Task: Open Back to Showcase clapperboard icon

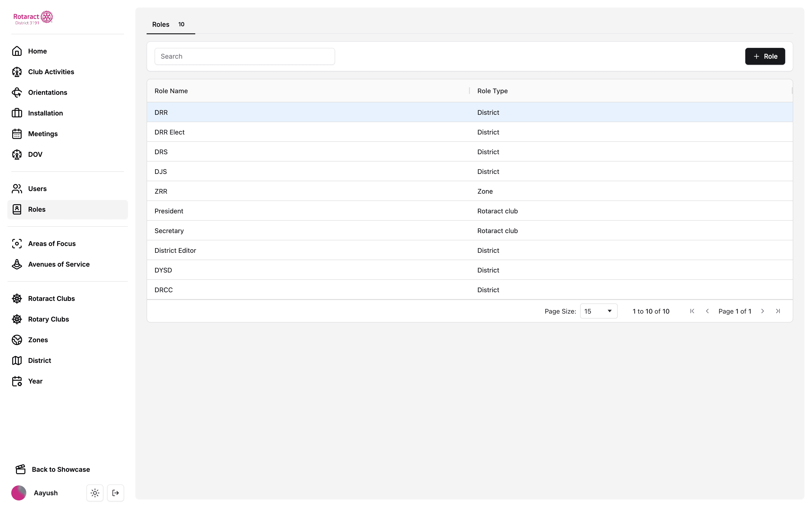Action: (x=20, y=469)
